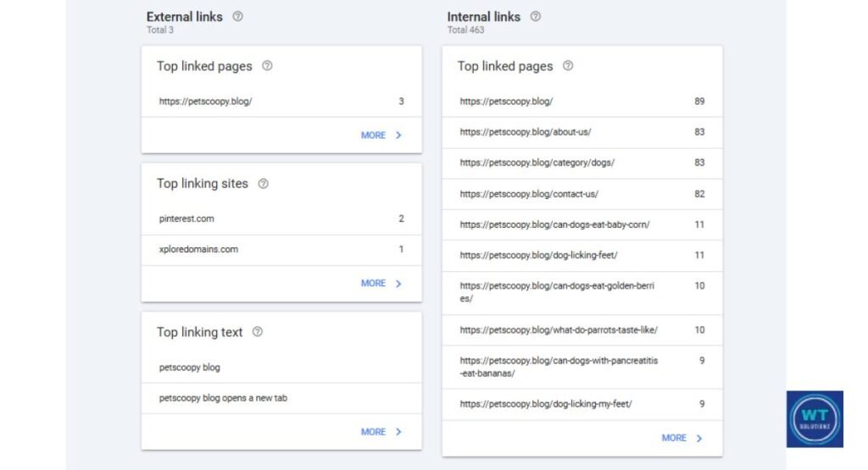Select pinterest.com linking site row
This screenshot has height=470, width=868.
(x=281, y=219)
